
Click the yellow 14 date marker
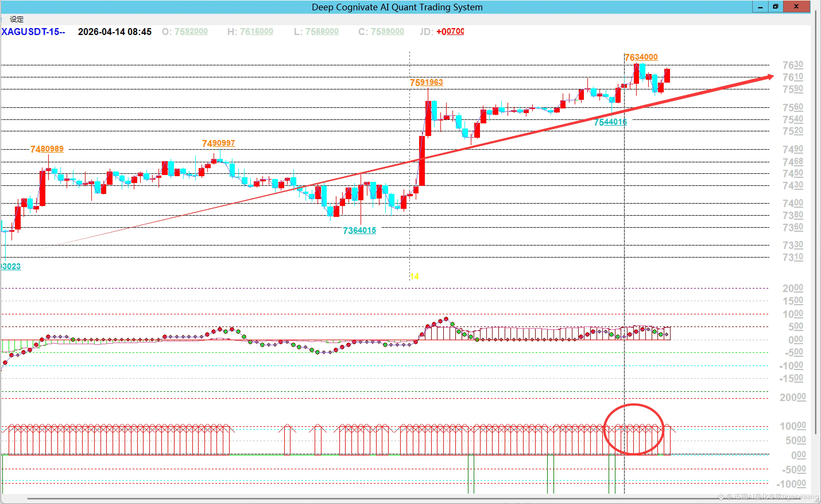[414, 276]
